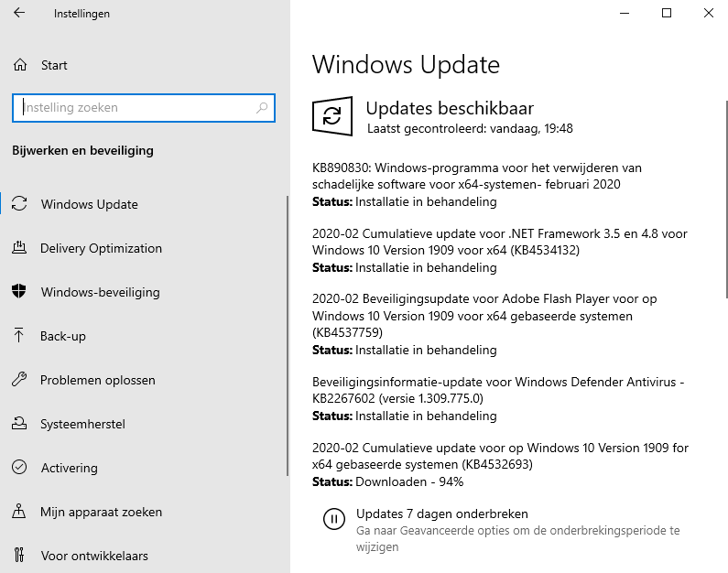Click the Activering checkmark icon
Screen dimensions: 728x573
pos(19,468)
